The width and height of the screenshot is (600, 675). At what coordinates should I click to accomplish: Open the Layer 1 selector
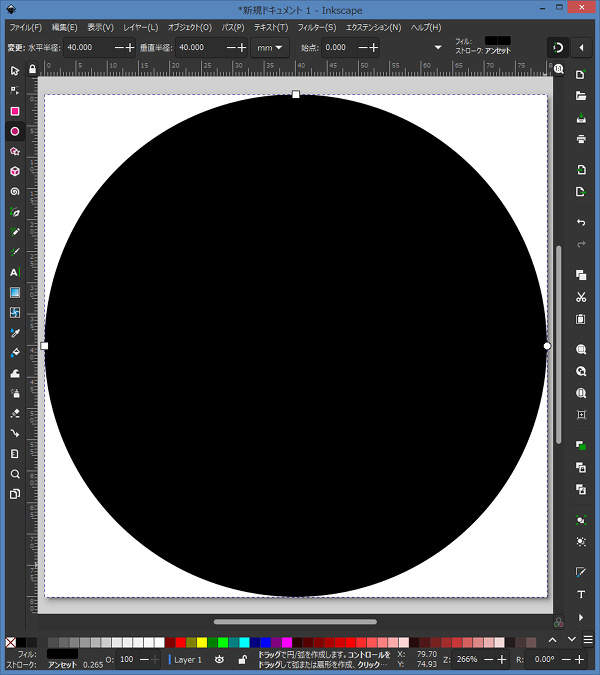pos(187,659)
